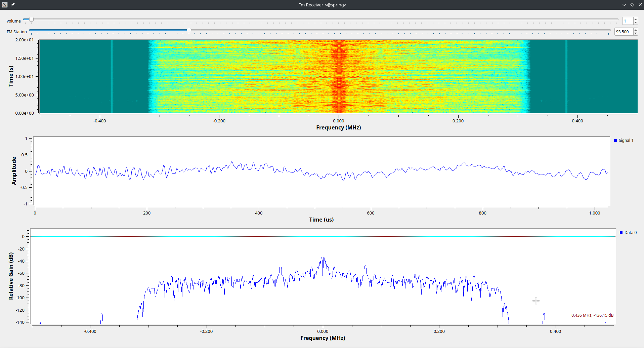The height and width of the screenshot is (348, 644).
Task: Click the waterfall plot's Time (s) axis label
Action: [11, 76]
